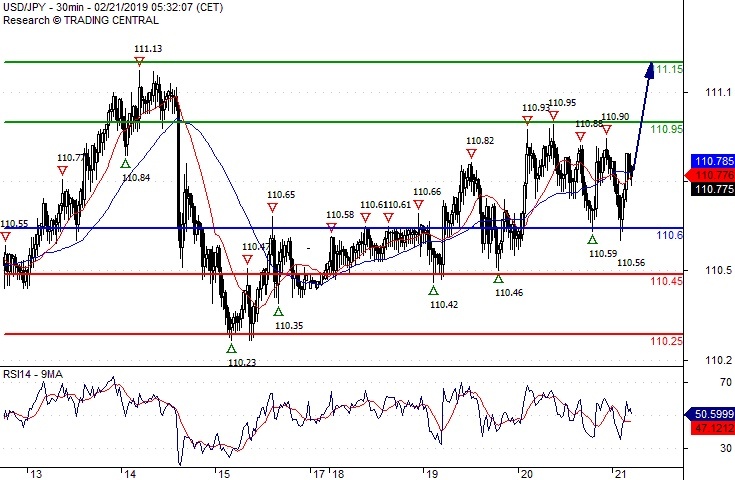Image resolution: width=735 pixels, height=480 pixels.
Task: Click the USD/JPY 30min chart title
Action: (x=113, y=8)
